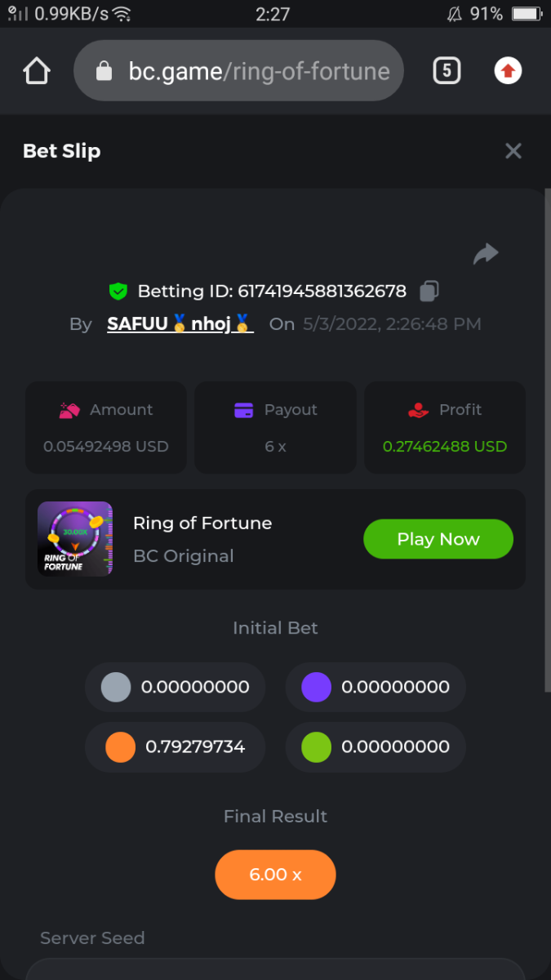Tap the green verified shield icon
This screenshot has width=551, height=980.
coord(118,291)
